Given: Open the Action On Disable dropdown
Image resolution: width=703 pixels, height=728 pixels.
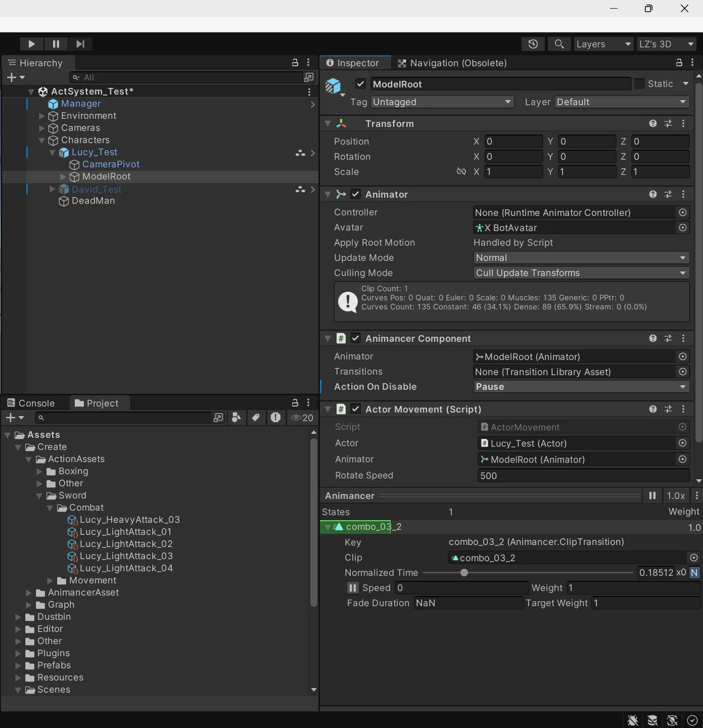Looking at the screenshot, I should point(581,387).
